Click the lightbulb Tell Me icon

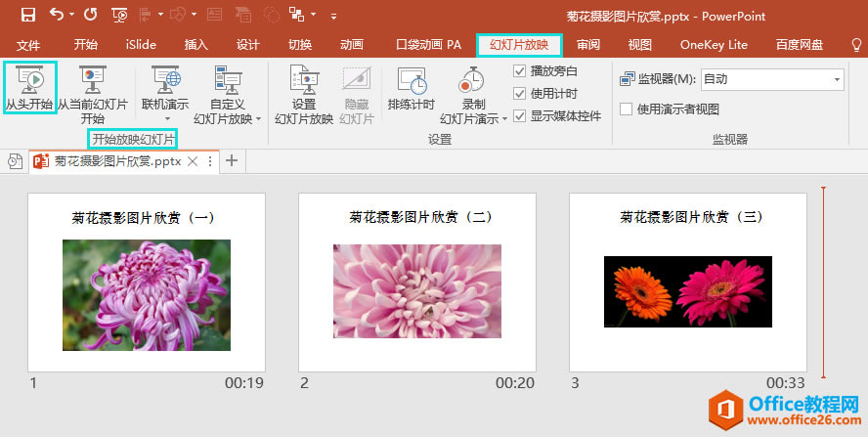click(856, 45)
